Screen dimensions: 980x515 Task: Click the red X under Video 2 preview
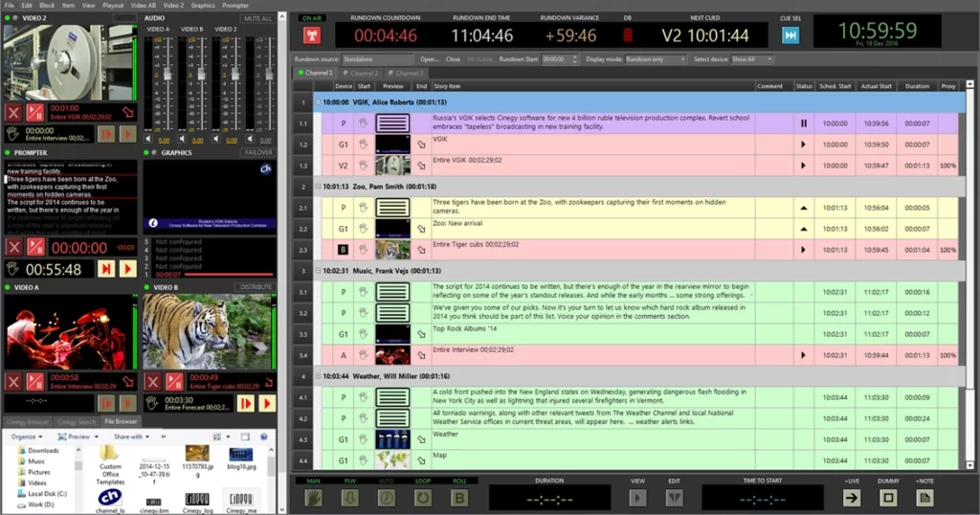pyautogui.click(x=13, y=113)
